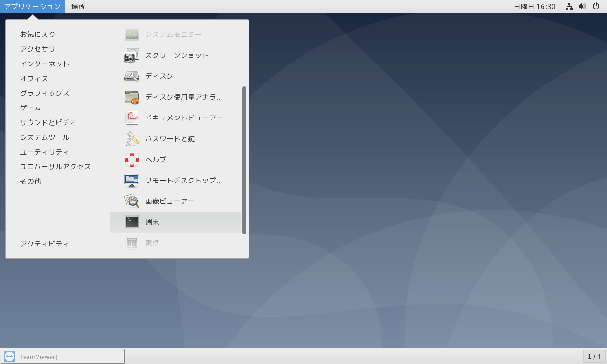Image resolution: width=607 pixels, height=364 pixels.
Task: Click the power icon in top bar
Action: click(596, 6)
